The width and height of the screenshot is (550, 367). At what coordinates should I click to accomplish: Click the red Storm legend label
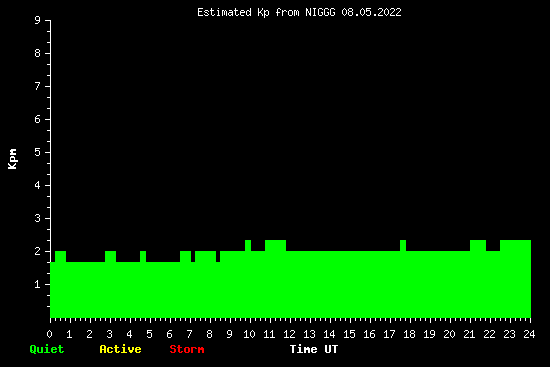[x=187, y=349]
